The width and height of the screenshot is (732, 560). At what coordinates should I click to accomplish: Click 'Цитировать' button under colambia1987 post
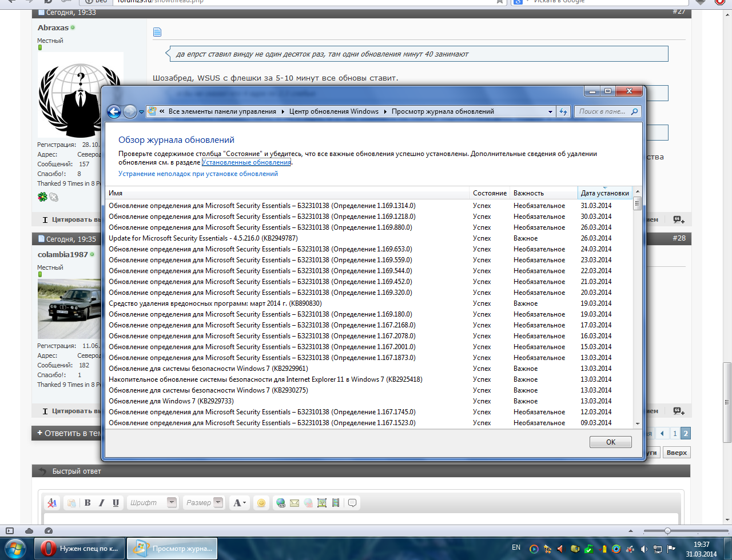pyautogui.click(x=71, y=411)
